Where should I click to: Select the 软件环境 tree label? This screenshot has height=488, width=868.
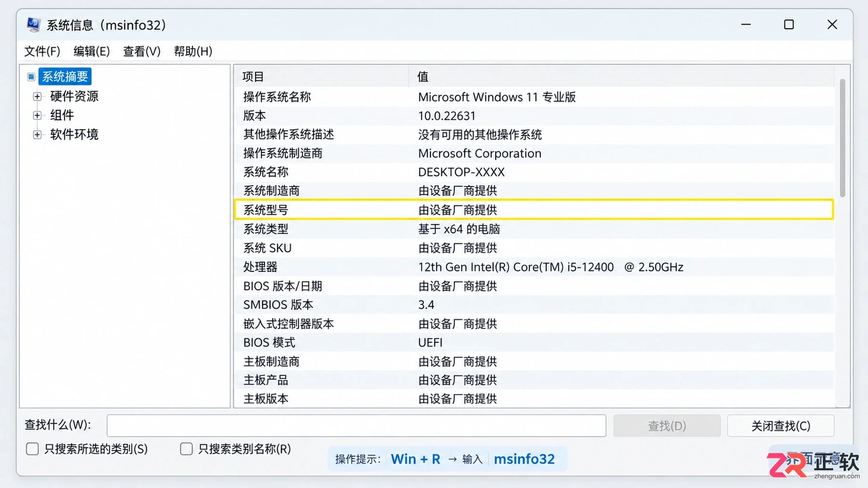[x=74, y=134]
